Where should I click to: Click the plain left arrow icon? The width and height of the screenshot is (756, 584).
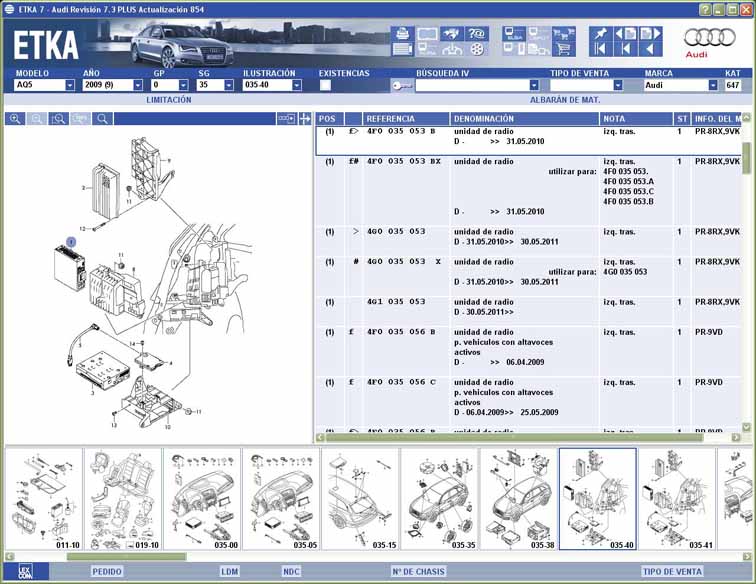(x=650, y=49)
